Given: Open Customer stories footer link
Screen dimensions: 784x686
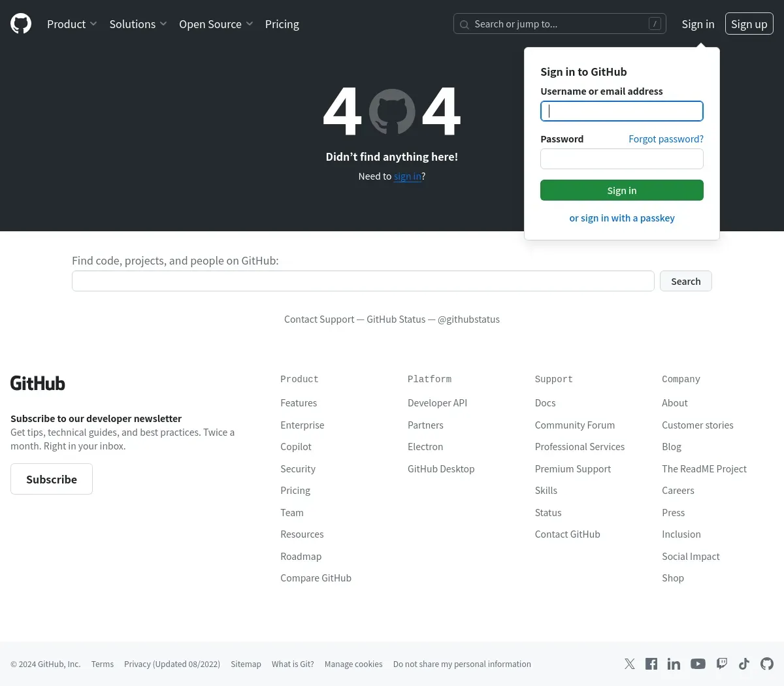Looking at the screenshot, I should (698, 425).
